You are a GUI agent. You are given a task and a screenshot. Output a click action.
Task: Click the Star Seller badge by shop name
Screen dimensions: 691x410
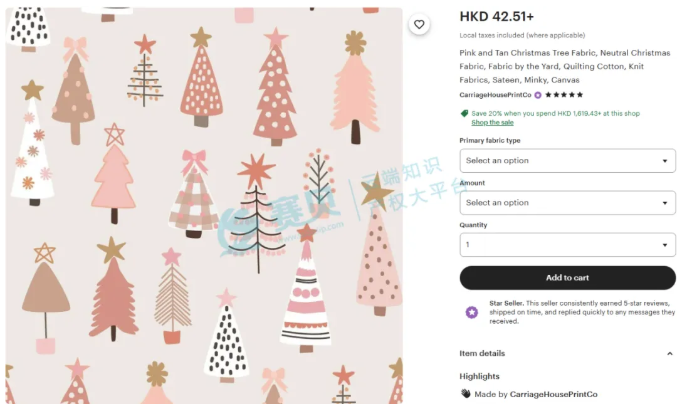pyautogui.click(x=538, y=95)
